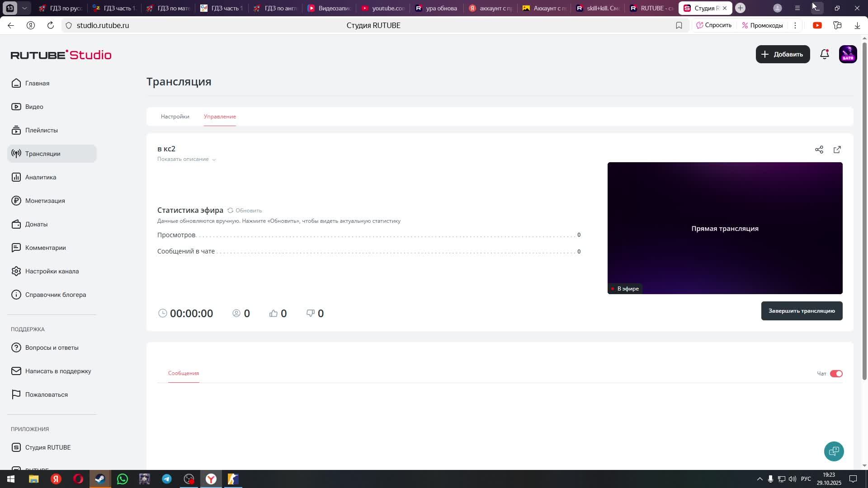The width and height of the screenshot is (868, 488).
Task: Click Написать в поддержку
Action: pyautogui.click(x=52, y=371)
